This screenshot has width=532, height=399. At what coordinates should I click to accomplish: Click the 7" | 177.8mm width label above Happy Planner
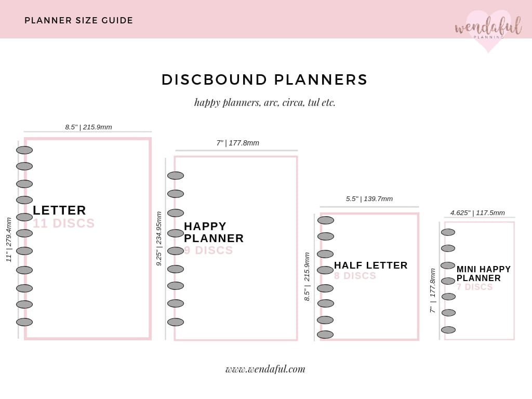pyautogui.click(x=237, y=143)
